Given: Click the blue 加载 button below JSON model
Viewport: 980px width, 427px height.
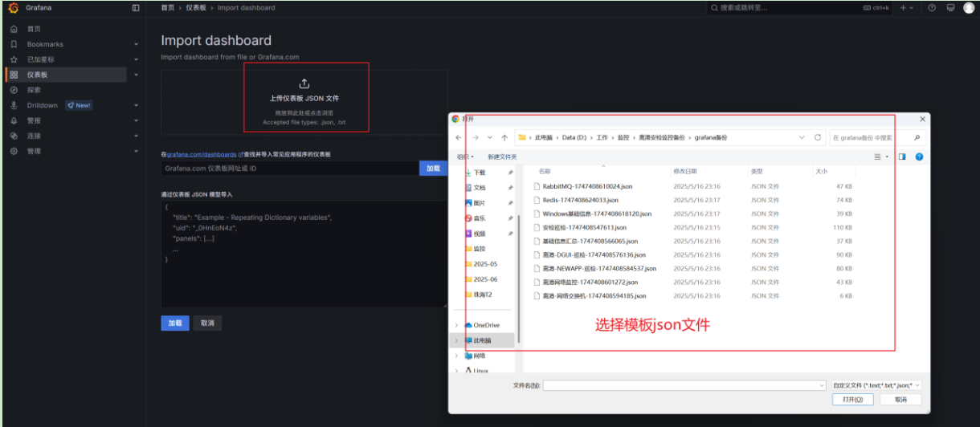Looking at the screenshot, I should (174, 323).
